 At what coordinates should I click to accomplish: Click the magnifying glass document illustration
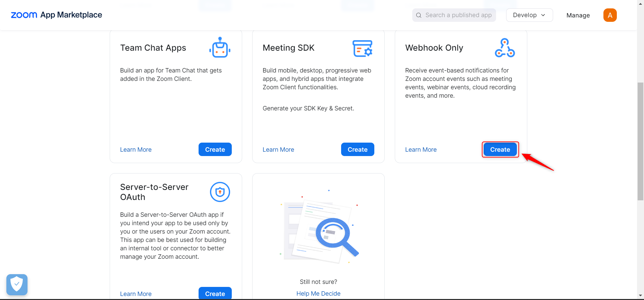(x=319, y=227)
